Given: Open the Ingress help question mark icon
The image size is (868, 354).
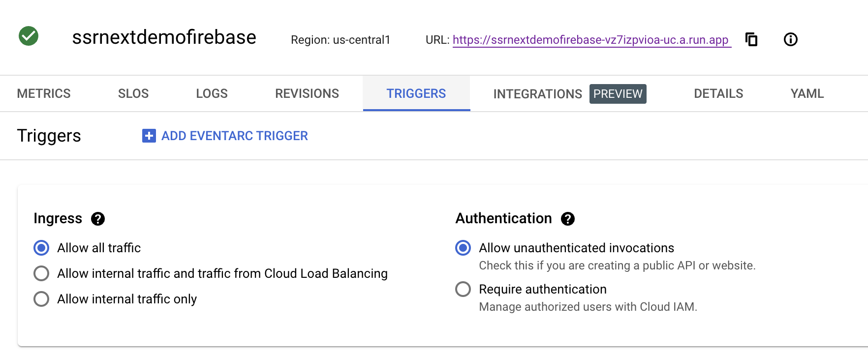Looking at the screenshot, I should (98, 219).
